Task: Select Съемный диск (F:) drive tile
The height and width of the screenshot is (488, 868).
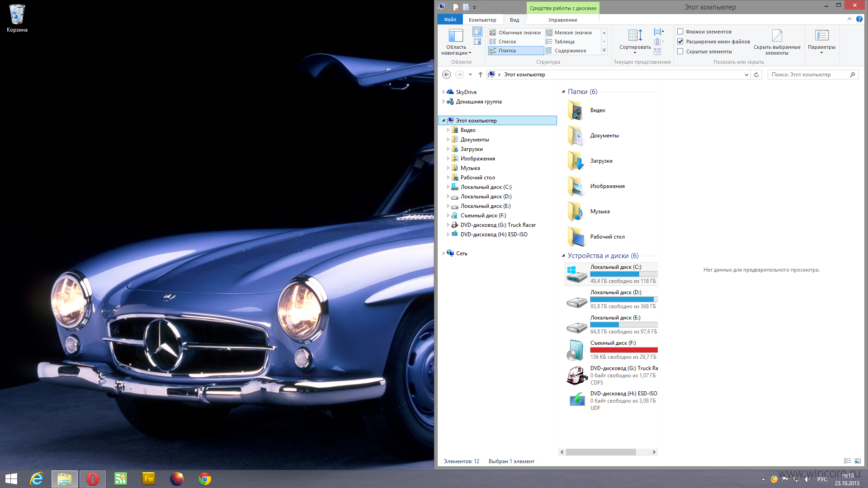Action: (x=611, y=350)
